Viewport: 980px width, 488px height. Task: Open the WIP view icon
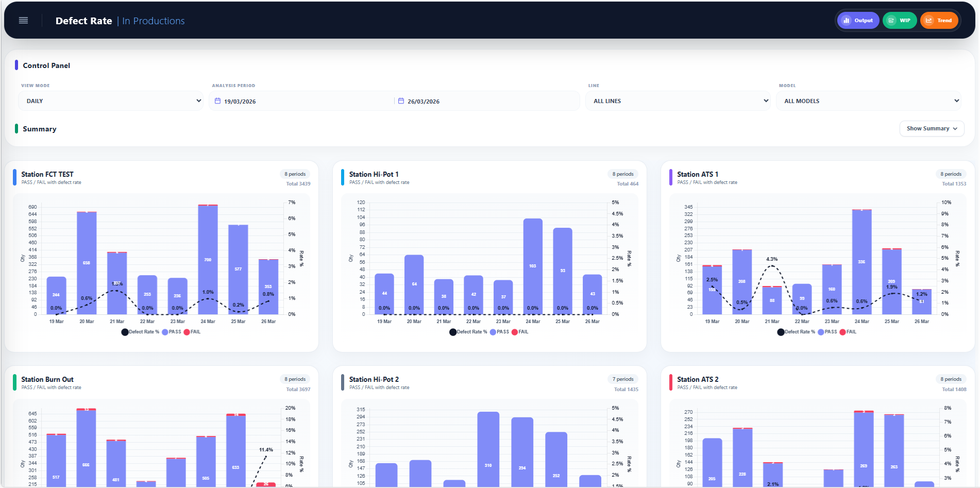click(900, 21)
